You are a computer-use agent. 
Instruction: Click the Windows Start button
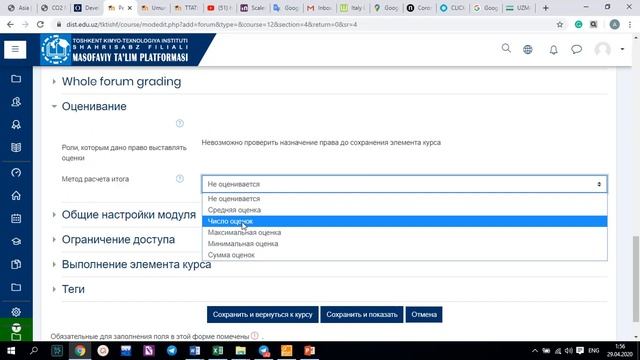(11, 351)
